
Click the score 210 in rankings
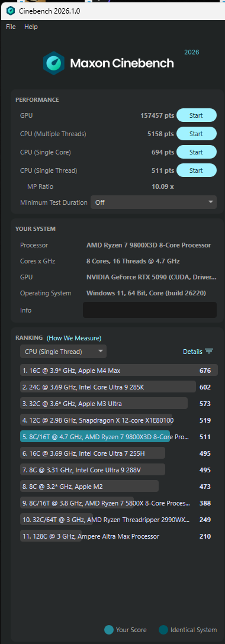coord(205,536)
